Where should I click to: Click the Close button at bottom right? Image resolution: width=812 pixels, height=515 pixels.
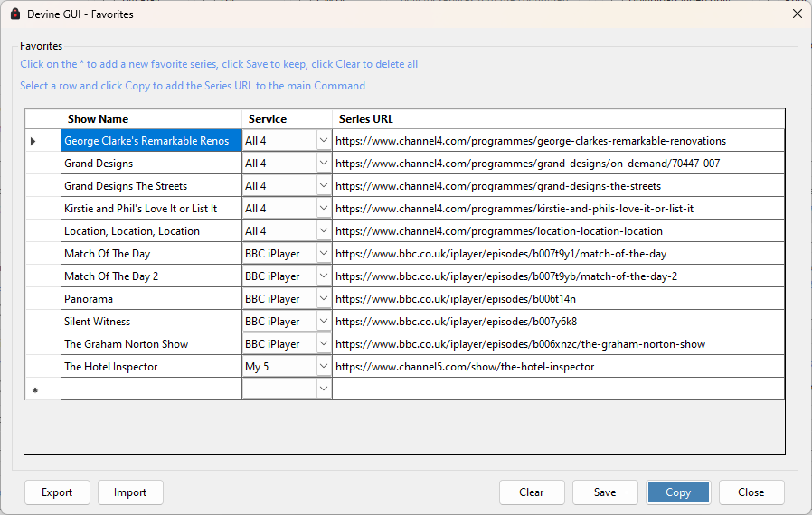tap(751, 492)
